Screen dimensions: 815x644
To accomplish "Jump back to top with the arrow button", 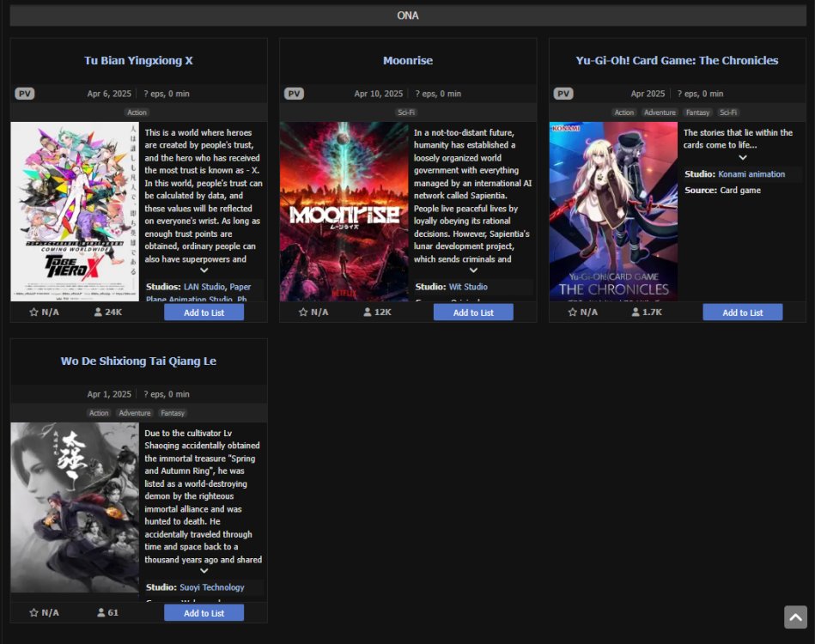I will pyautogui.click(x=795, y=617).
